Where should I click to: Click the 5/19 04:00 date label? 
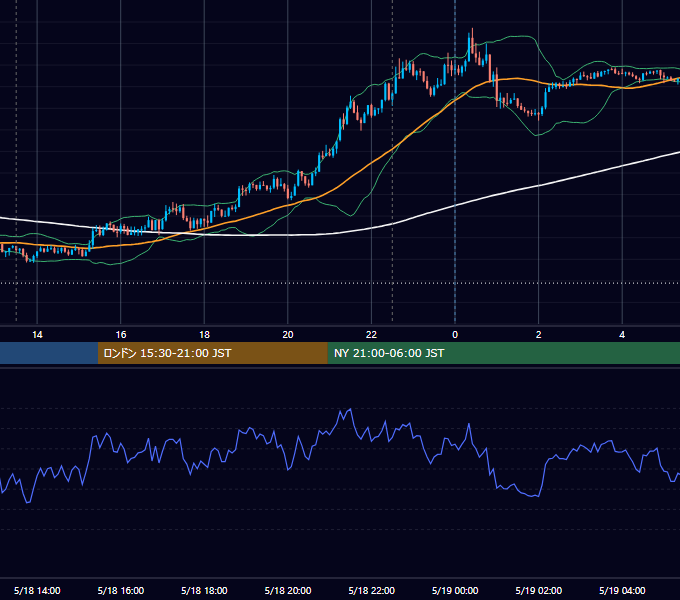click(x=622, y=590)
